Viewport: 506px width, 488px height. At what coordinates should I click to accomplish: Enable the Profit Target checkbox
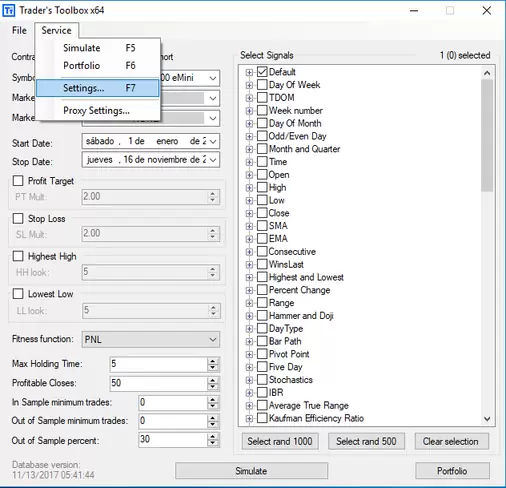pyautogui.click(x=18, y=181)
